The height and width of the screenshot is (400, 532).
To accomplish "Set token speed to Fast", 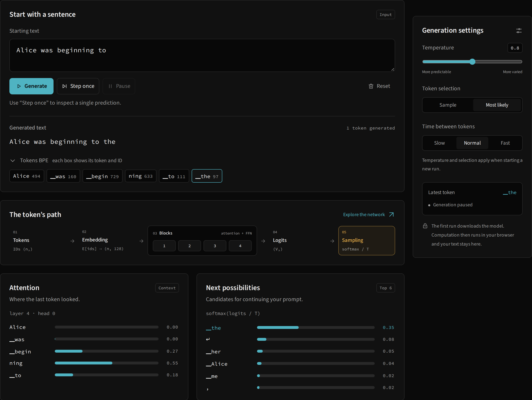I will (x=505, y=143).
